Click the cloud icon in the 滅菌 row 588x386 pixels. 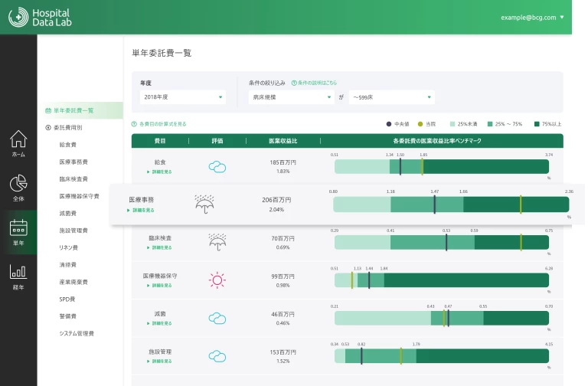pos(217,318)
